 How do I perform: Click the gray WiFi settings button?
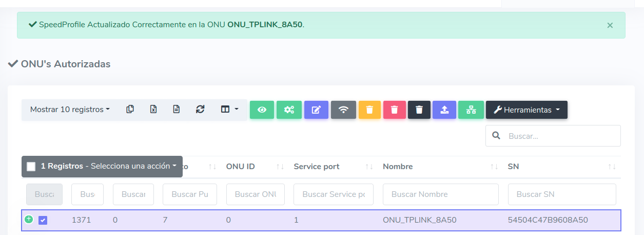click(x=344, y=110)
